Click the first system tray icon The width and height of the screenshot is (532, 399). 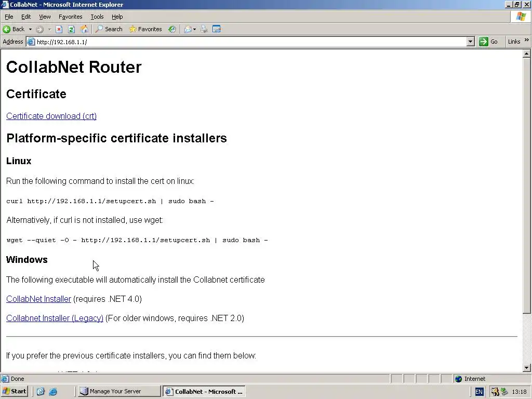coord(495,392)
